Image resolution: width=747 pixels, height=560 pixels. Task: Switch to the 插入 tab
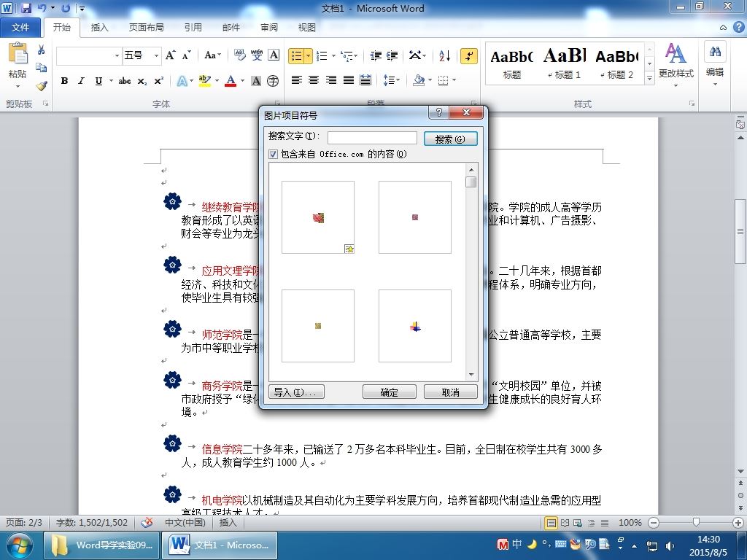point(99,27)
